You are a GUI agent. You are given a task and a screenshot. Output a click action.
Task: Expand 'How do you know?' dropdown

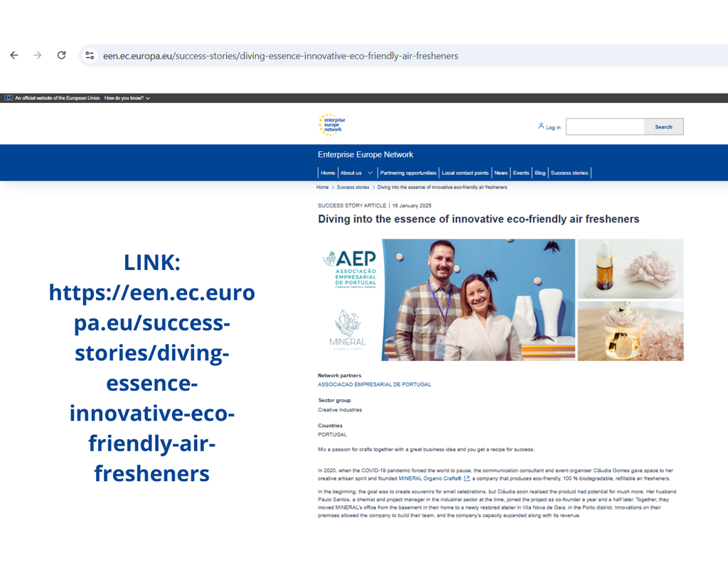coord(127,98)
